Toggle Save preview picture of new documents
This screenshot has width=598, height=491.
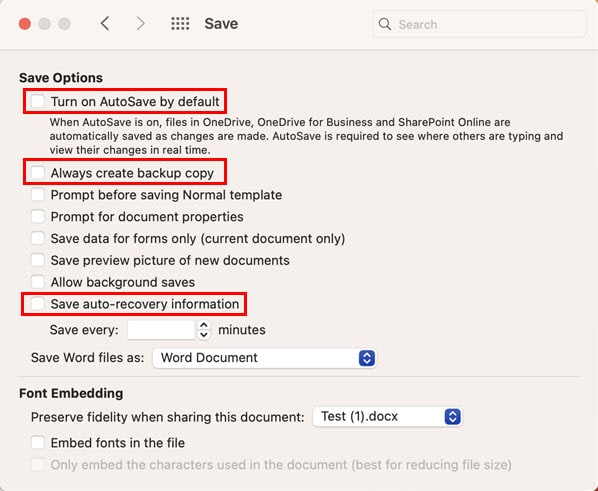[x=38, y=260]
